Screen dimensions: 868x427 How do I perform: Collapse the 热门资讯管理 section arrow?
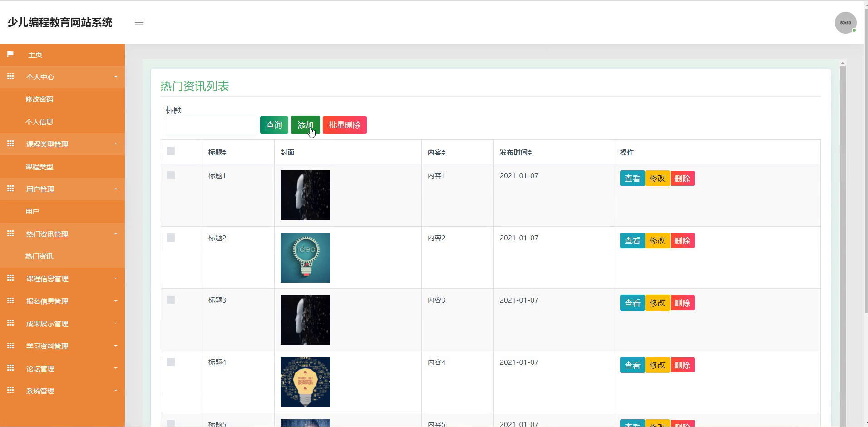point(116,234)
